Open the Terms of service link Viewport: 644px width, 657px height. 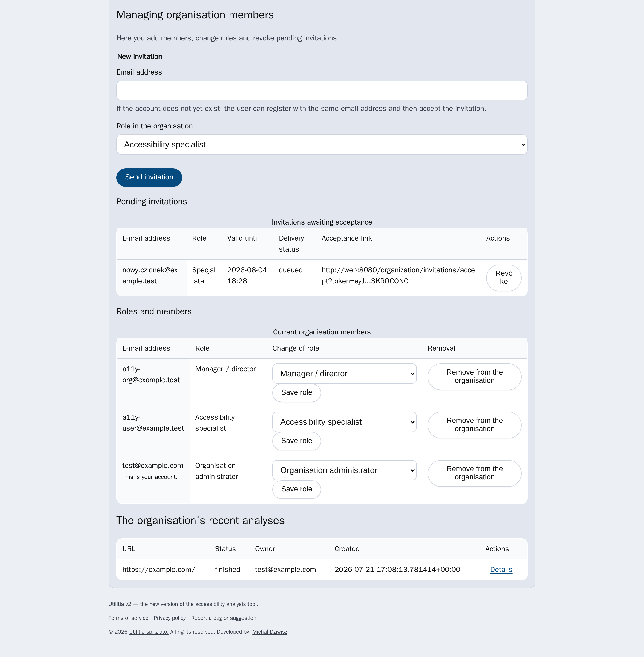tap(128, 618)
